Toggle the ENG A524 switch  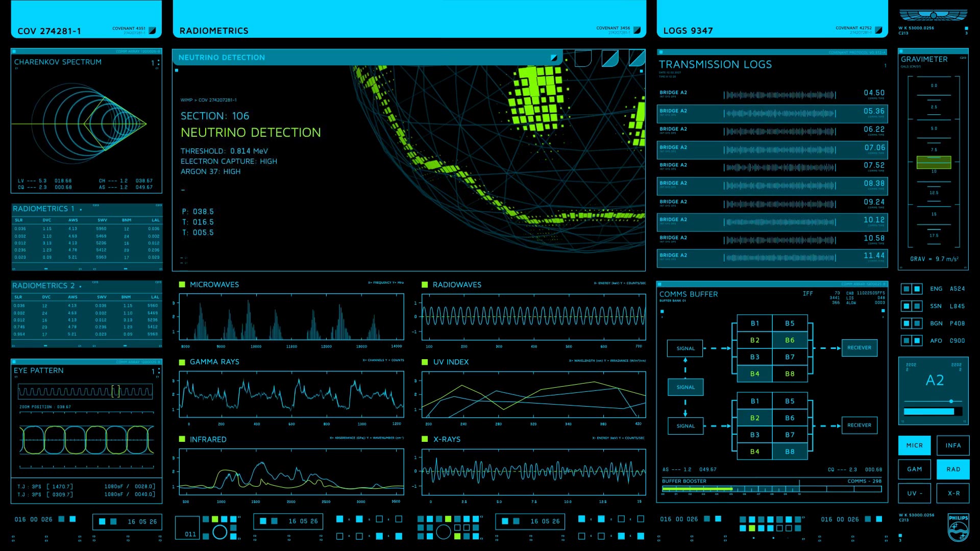click(911, 289)
